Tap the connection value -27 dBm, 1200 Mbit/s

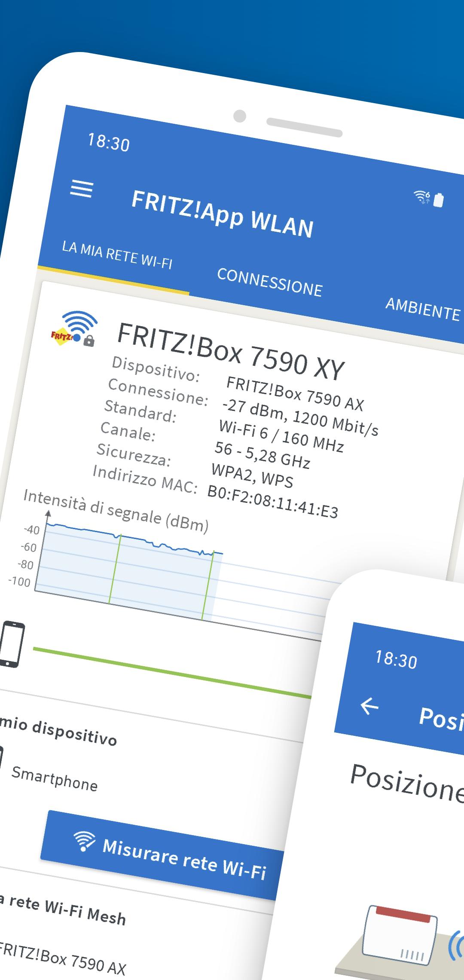[300, 417]
